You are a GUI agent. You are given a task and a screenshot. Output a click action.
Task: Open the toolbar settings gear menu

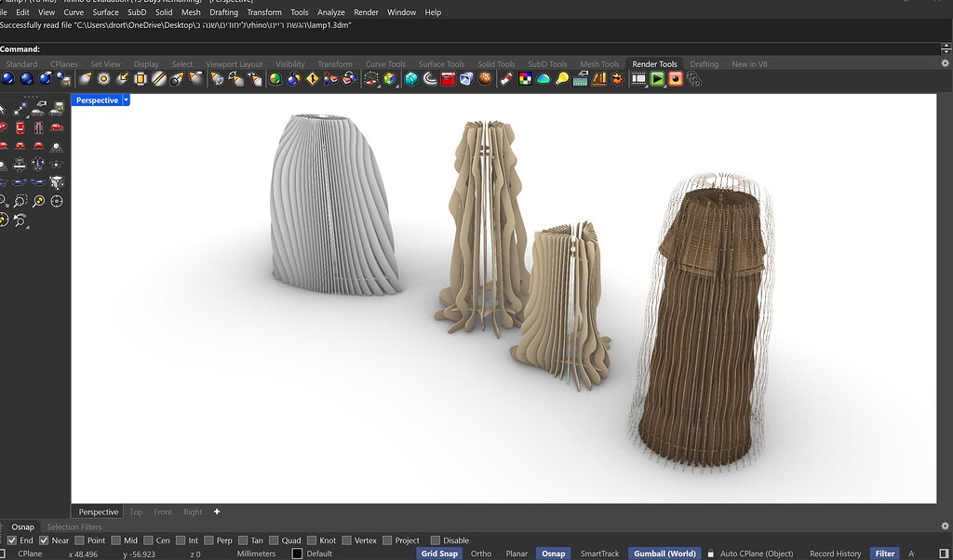(944, 63)
